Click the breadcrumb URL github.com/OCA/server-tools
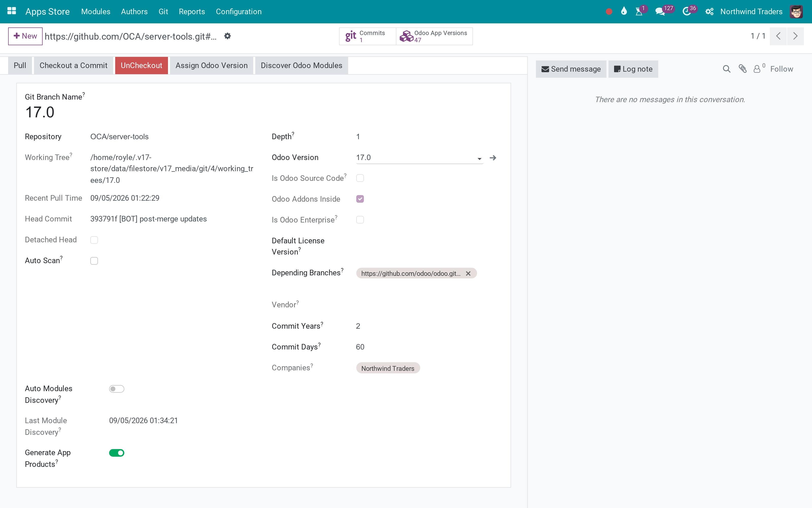 130,36
